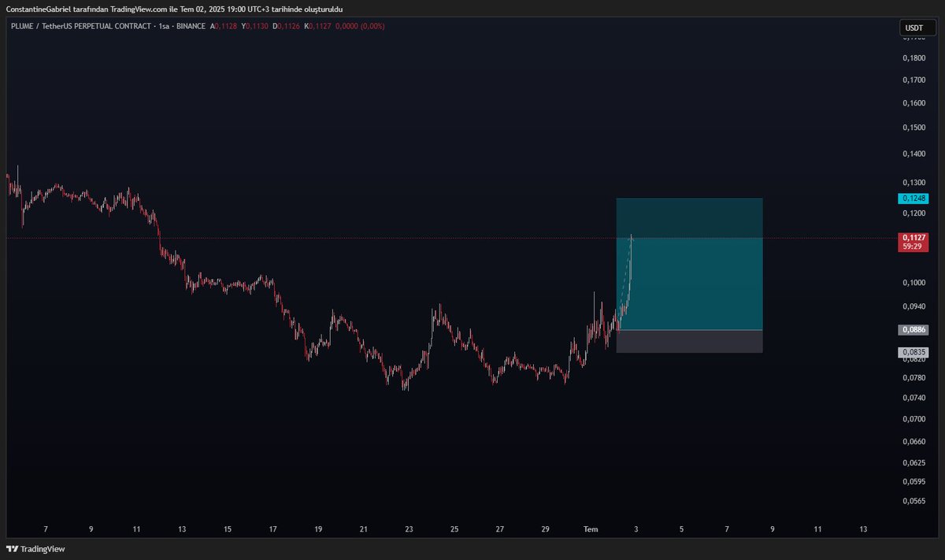Click date 19 on the time axis
The height and width of the screenshot is (560, 945).
(318, 529)
